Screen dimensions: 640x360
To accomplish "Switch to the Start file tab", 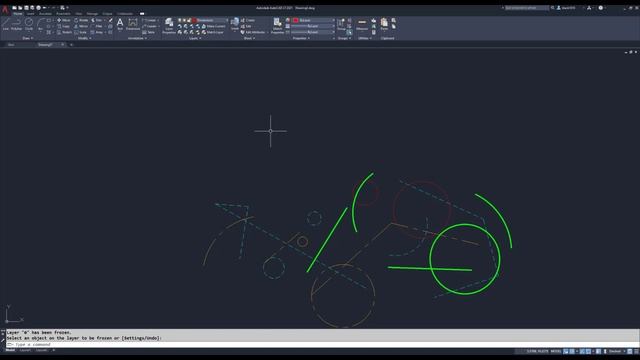I will pyautogui.click(x=11, y=44).
